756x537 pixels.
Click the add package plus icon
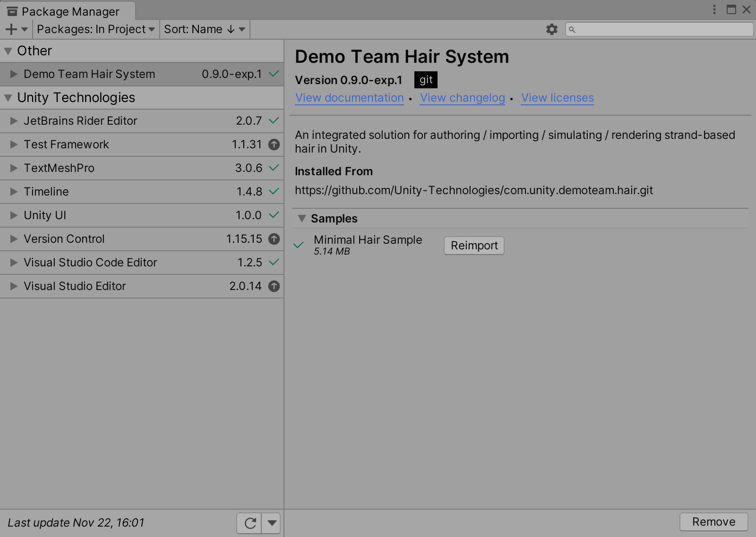(10, 29)
